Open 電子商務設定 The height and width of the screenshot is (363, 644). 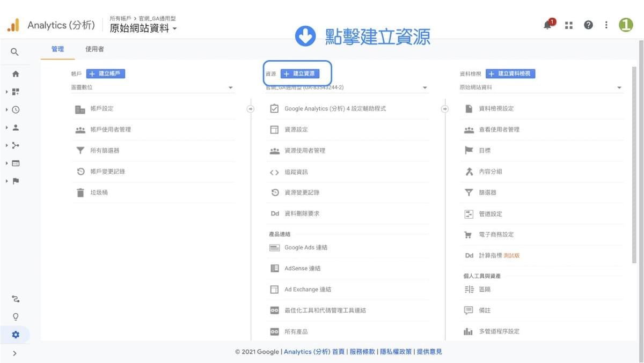(x=542, y=235)
